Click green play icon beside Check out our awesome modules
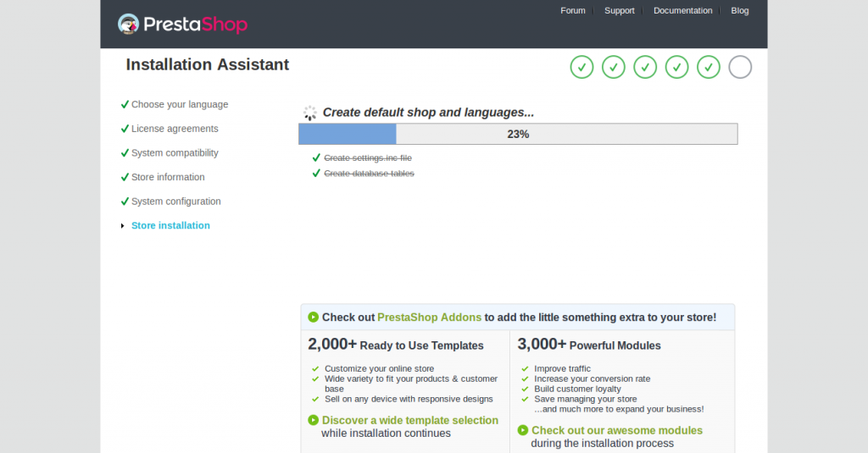Viewport: 868px width, 453px height. 522,430
